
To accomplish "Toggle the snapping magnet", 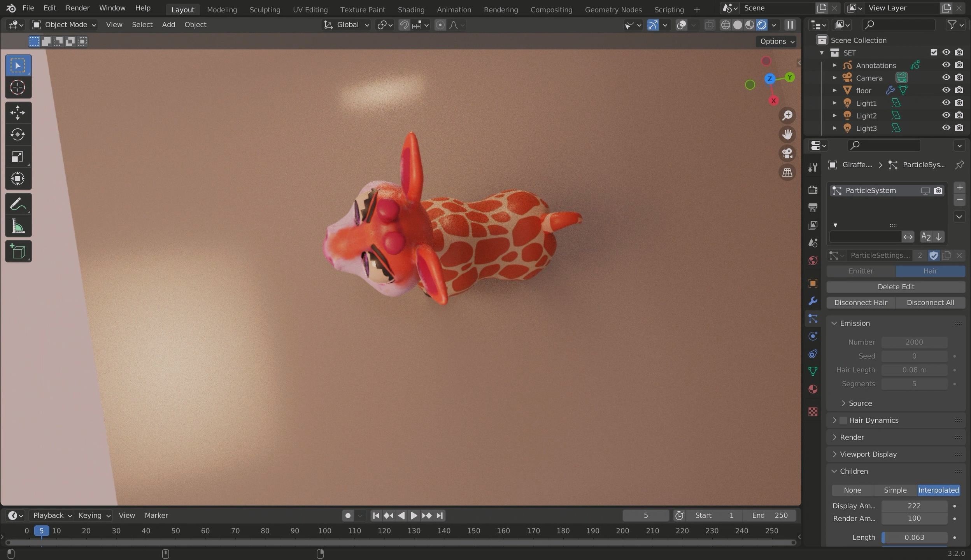I will [x=404, y=25].
